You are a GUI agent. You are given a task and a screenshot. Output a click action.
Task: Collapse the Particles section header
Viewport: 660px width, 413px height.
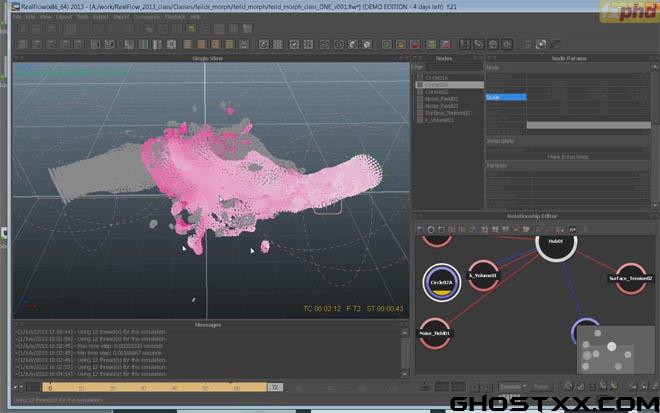tap(569, 165)
